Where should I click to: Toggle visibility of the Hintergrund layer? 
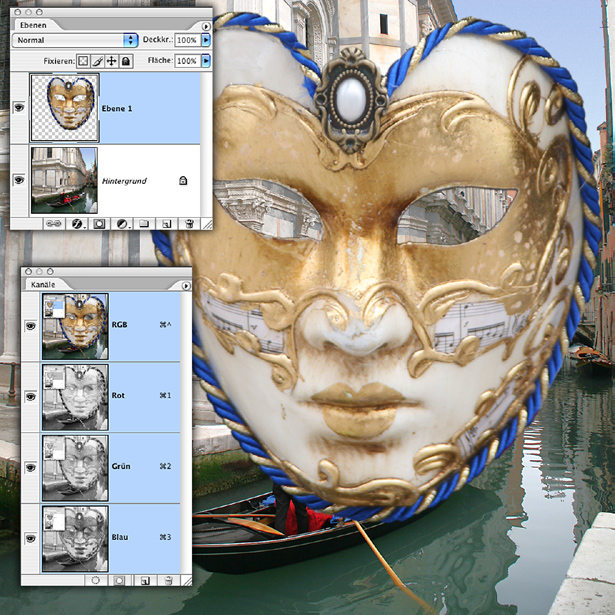coord(18,179)
